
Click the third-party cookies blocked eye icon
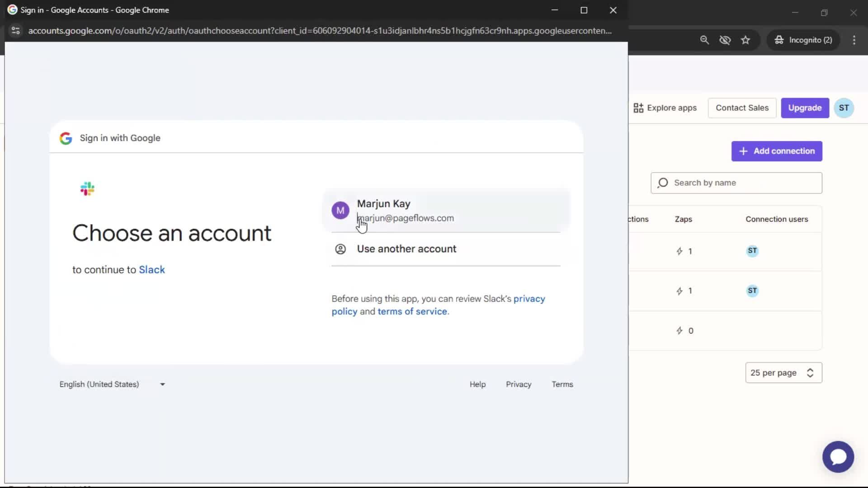[725, 40]
